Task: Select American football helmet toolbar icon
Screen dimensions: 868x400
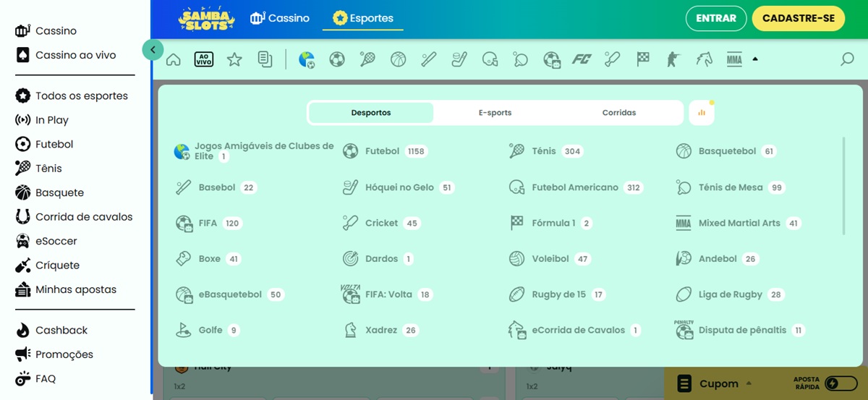Action: point(490,59)
